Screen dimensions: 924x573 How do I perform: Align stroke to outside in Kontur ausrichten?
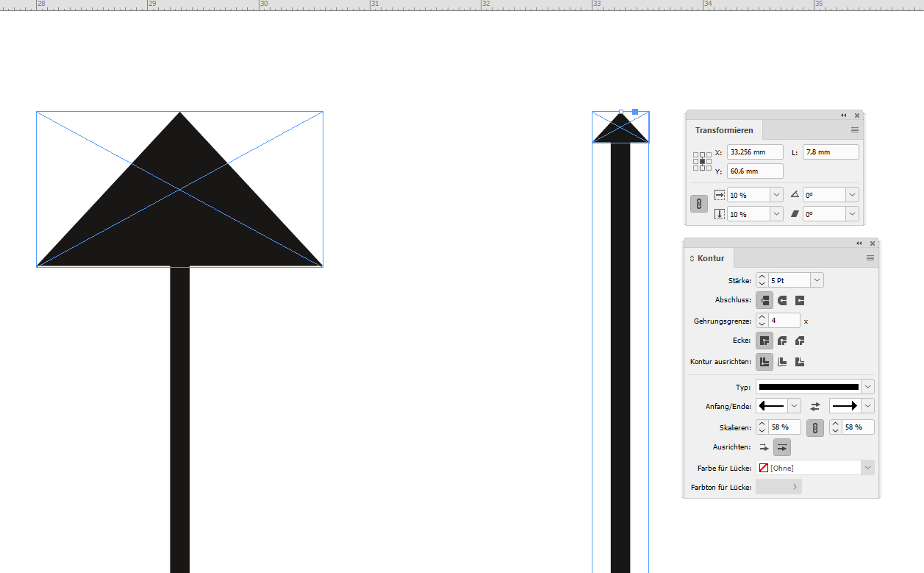tap(799, 361)
